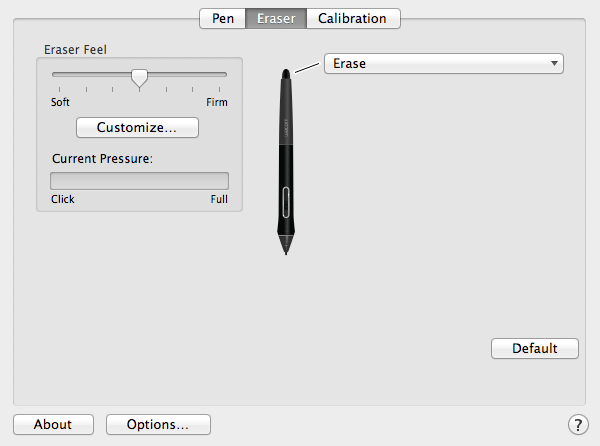Image resolution: width=600 pixels, height=446 pixels.
Task: Click the Wacom logo on the pen barrel
Action: (x=286, y=128)
